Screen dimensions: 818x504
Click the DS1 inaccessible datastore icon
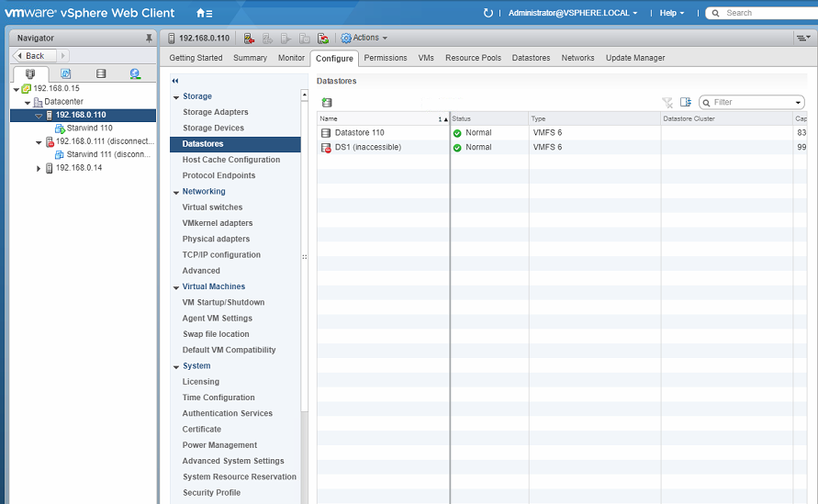coord(326,148)
